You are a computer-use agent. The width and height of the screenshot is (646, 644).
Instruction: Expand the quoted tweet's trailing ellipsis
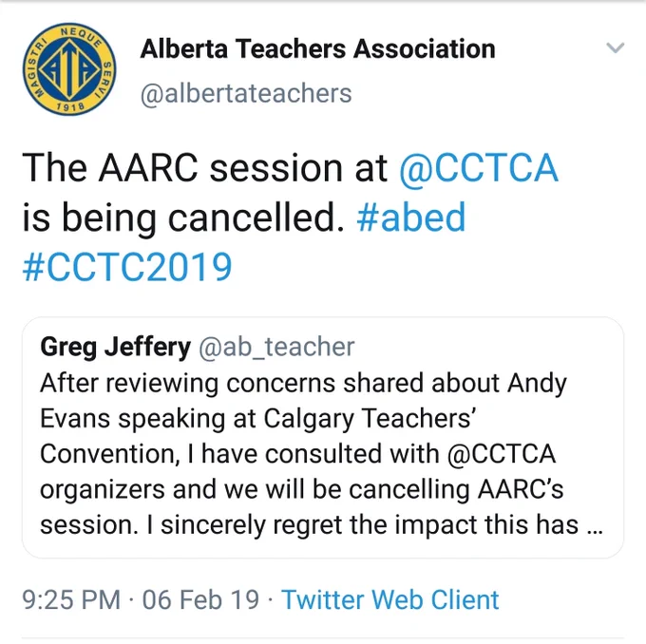[x=595, y=531]
